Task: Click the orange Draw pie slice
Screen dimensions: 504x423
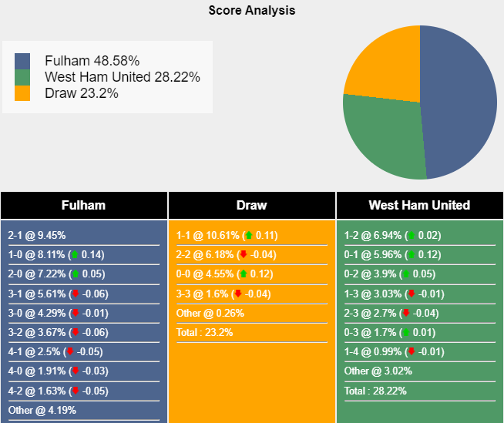Action: (381, 62)
